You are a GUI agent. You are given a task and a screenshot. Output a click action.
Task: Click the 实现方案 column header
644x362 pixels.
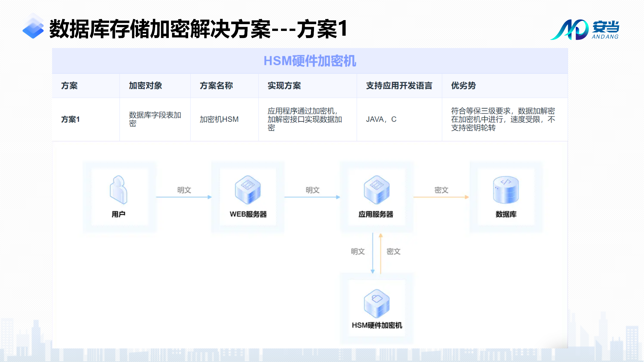(x=284, y=86)
